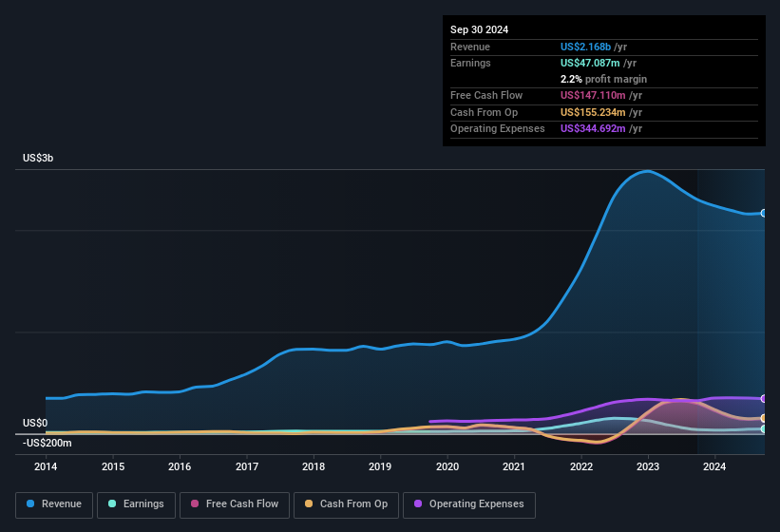
Task: Click the orange Cash From Op end-point marker
Action: click(x=764, y=418)
